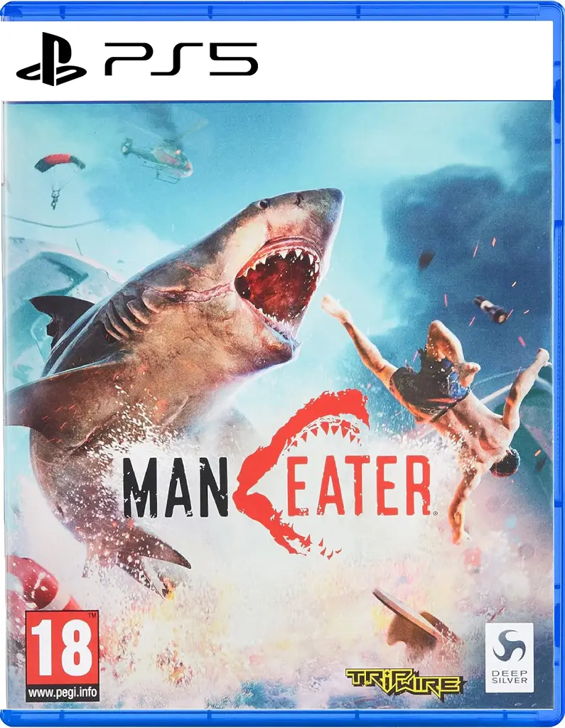
Task: Click the flying dark bottle debris
Action: (490, 309)
